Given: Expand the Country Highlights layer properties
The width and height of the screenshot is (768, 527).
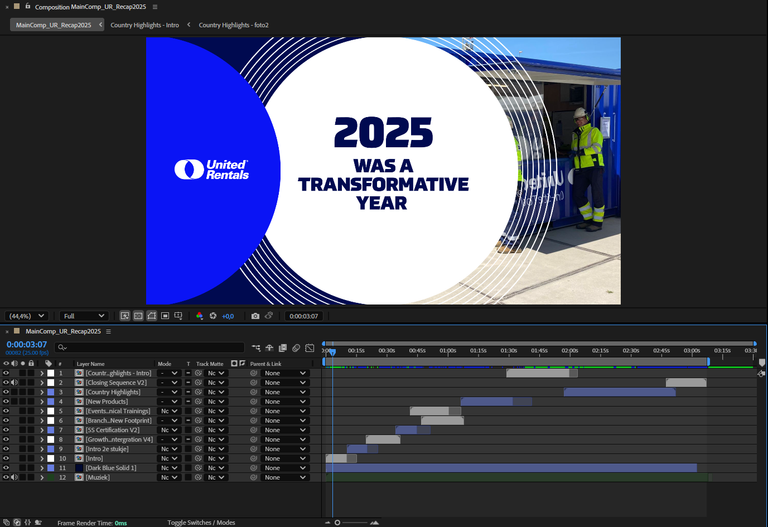Looking at the screenshot, I should tap(41, 392).
